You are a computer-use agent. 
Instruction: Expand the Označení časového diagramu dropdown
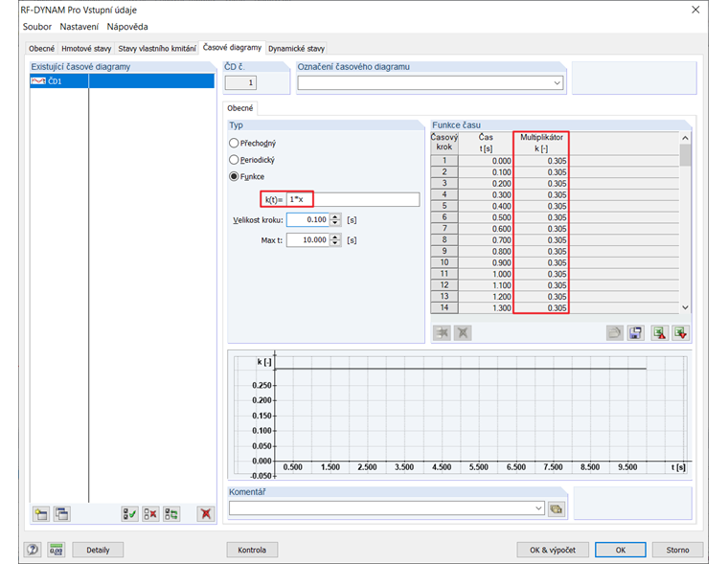557,83
